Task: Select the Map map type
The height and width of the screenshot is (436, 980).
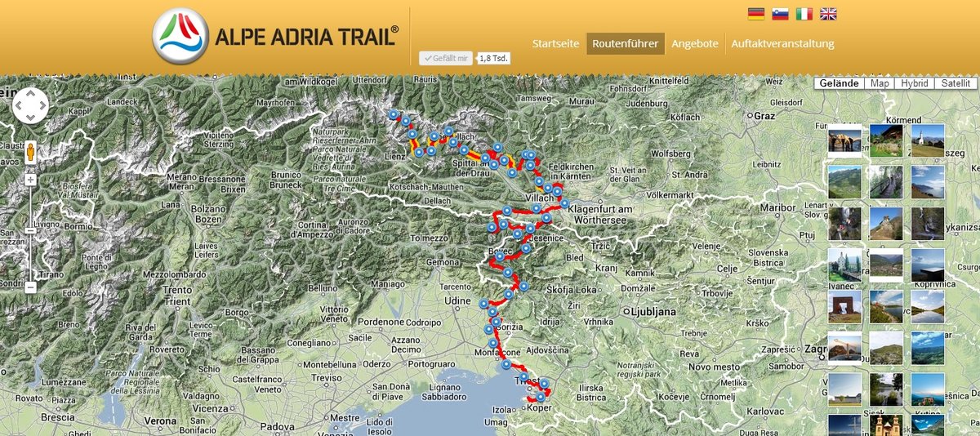Action: pyautogui.click(x=880, y=83)
